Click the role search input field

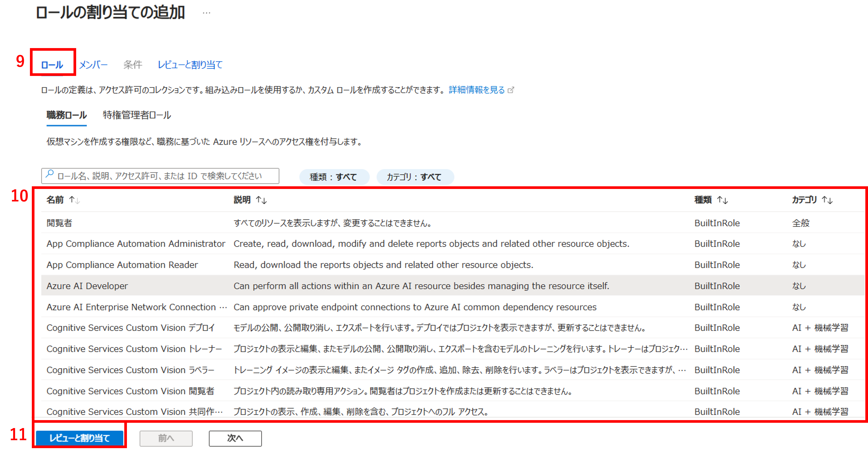pos(160,176)
